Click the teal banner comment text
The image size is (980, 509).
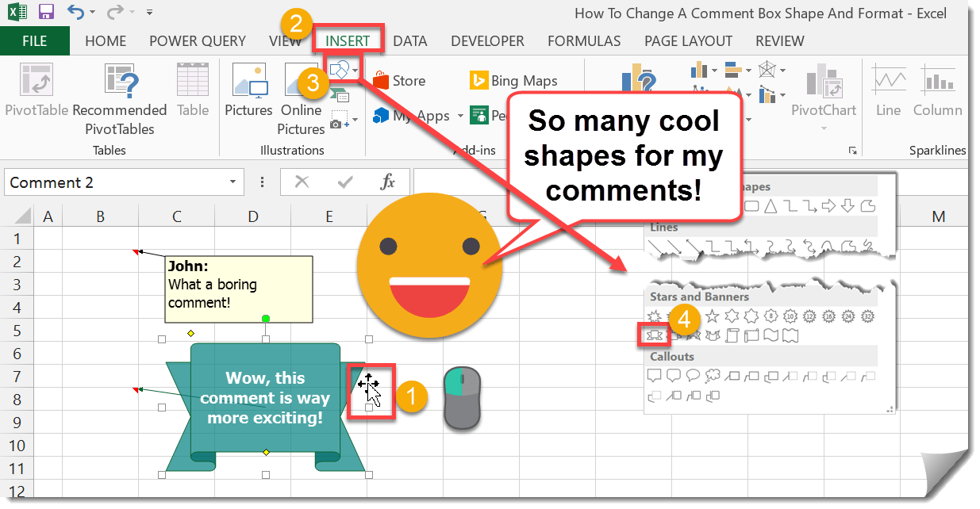pos(265,398)
